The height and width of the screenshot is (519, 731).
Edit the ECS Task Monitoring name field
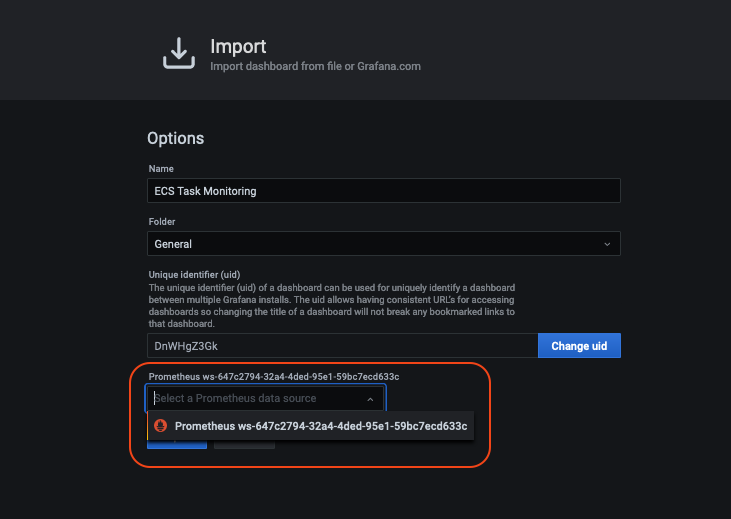click(384, 191)
